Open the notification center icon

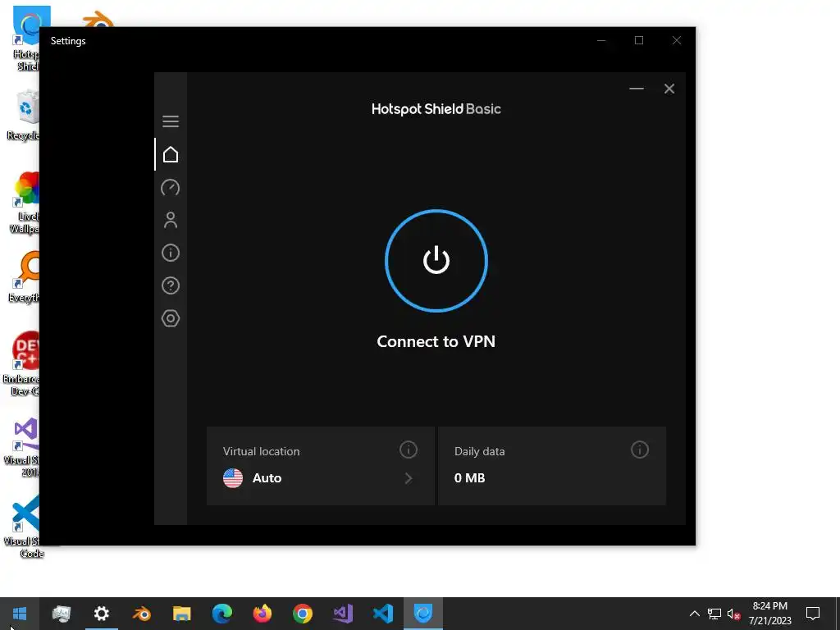tap(813, 614)
